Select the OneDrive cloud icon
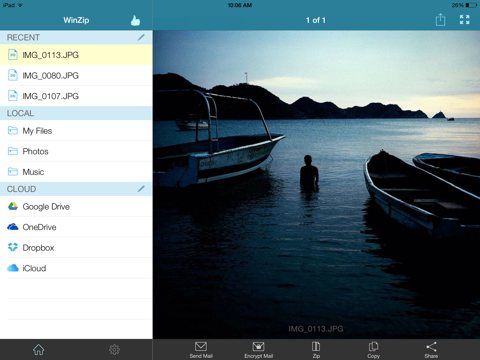This screenshot has height=360, width=480. pos(13,227)
